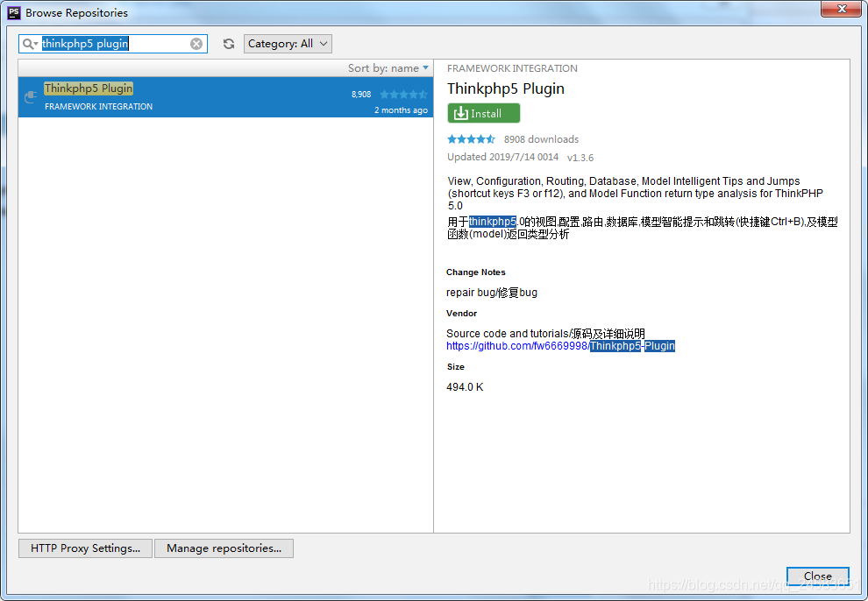Click the Size heading
This screenshot has height=601, width=868.
click(456, 366)
